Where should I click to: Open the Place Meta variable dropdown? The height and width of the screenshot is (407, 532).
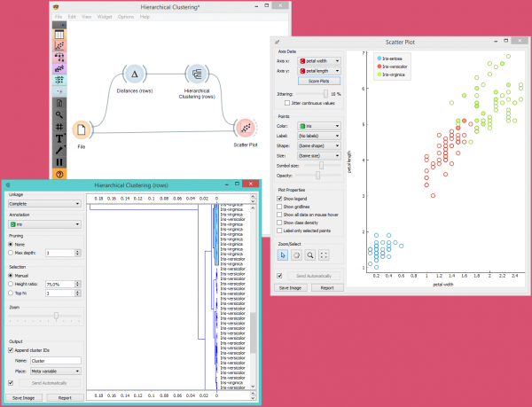[x=55, y=371]
